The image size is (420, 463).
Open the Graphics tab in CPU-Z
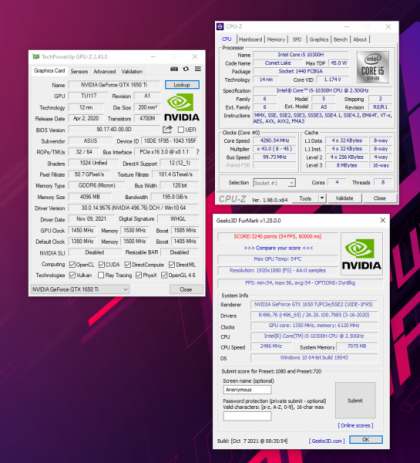319,39
